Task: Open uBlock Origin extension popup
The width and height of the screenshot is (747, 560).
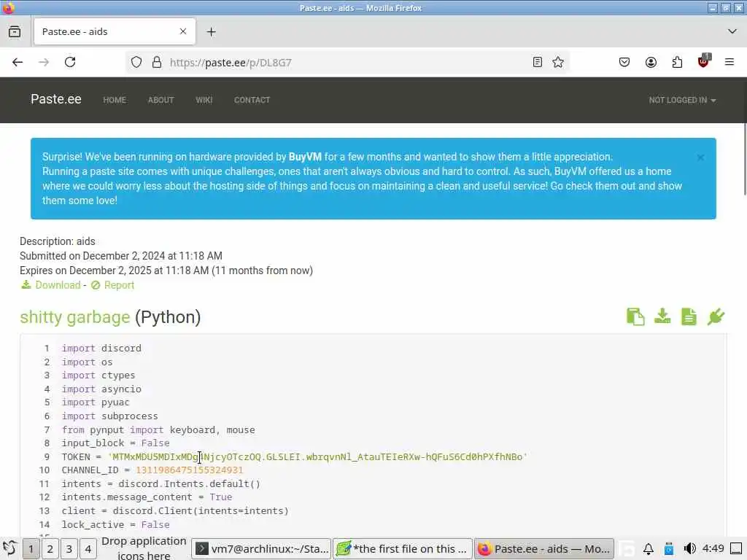Action: pos(704,61)
